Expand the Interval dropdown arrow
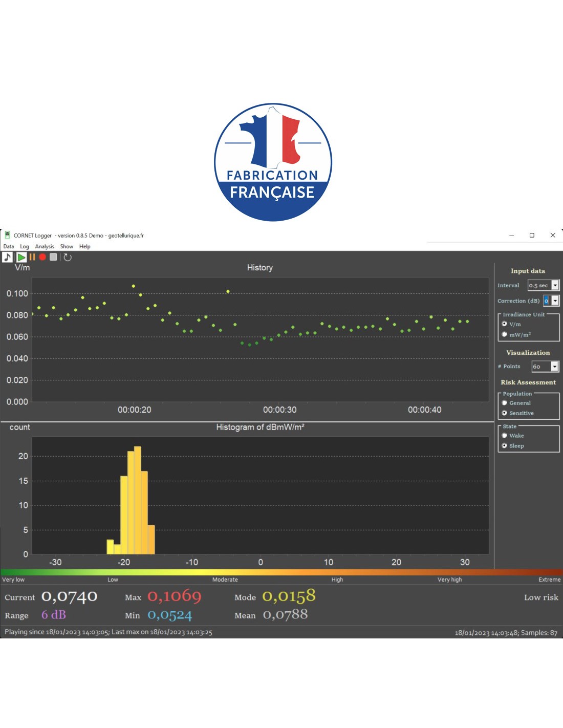Image resolution: width=563 pixels, height=728 pixels. (x=555, y=285)
